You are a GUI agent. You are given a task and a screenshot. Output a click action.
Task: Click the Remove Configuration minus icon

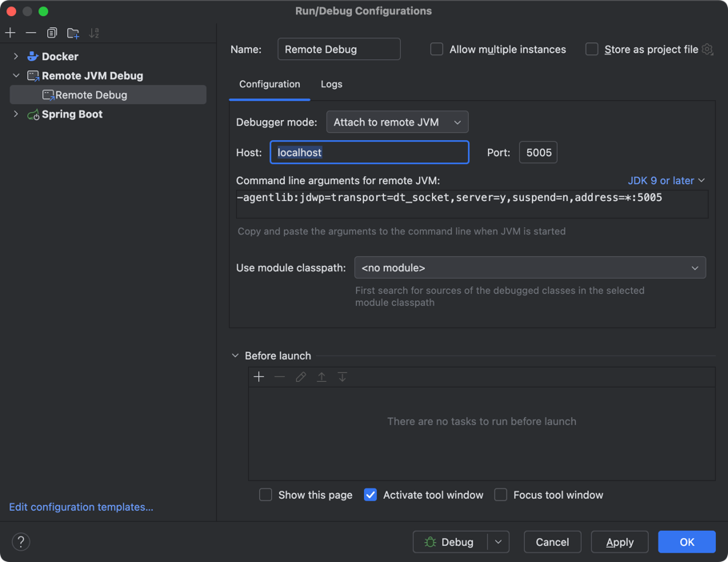tap(30, 33)
